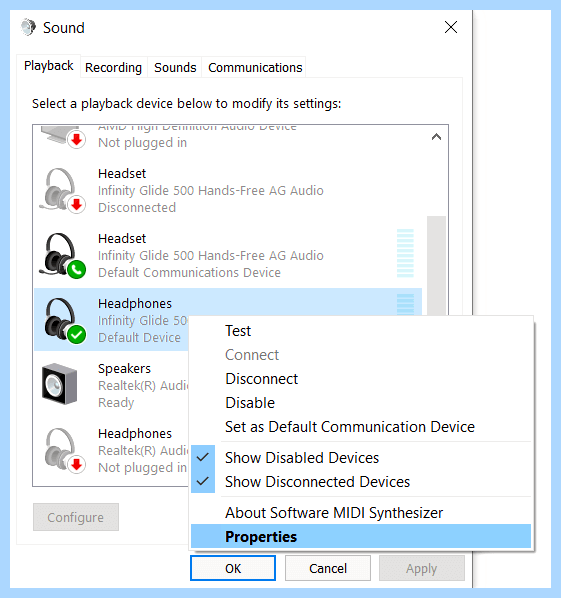The height and width of the screenshot is (598, 561).
Task: Click the 'Headset' name of the disconnected device
Action: click(122, 174)
